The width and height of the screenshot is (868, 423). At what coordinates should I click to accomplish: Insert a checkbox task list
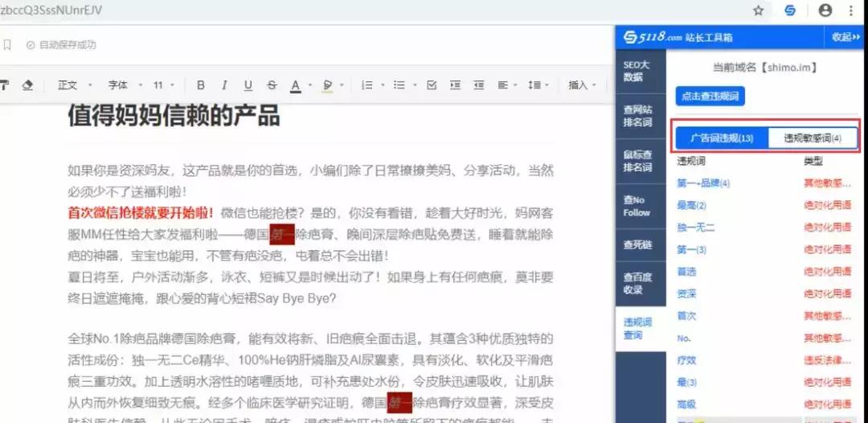432,85
